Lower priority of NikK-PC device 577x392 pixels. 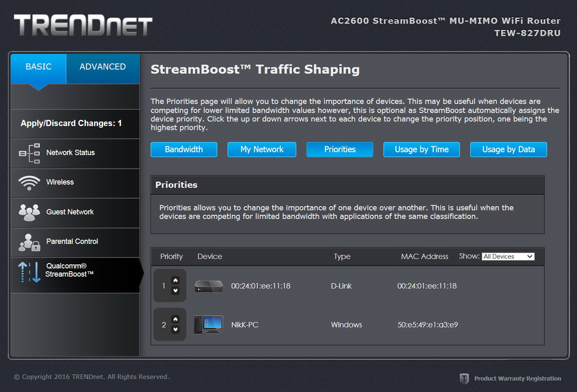tap(176, 329)
